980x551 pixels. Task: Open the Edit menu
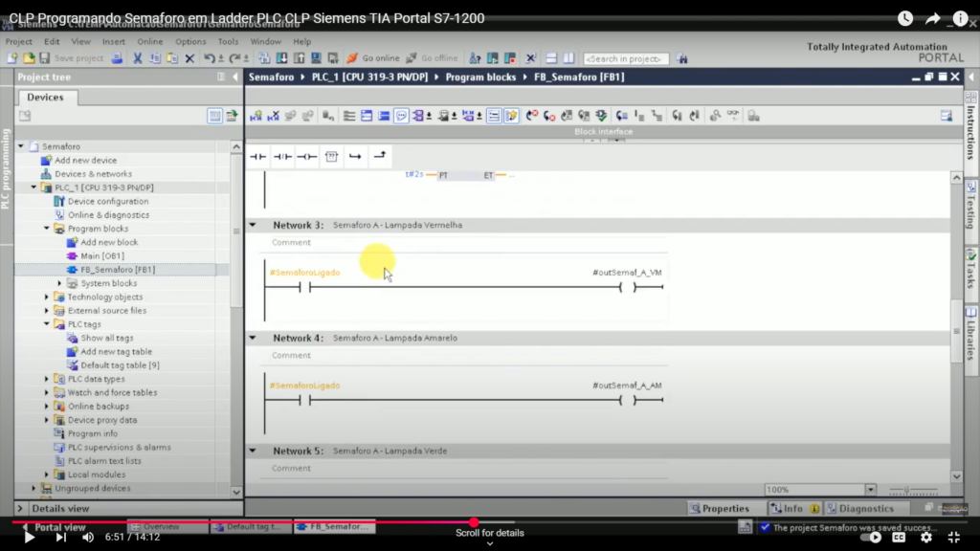point(52,41)
